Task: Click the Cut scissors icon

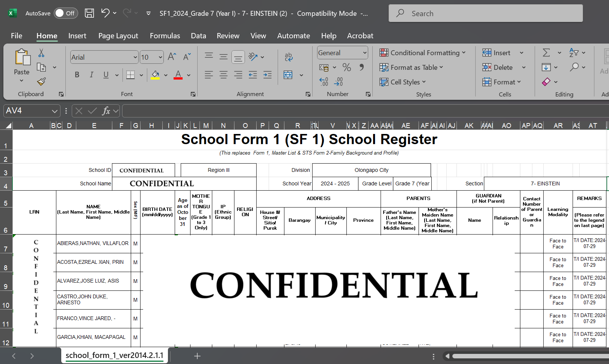Action: tap(41, 53)
